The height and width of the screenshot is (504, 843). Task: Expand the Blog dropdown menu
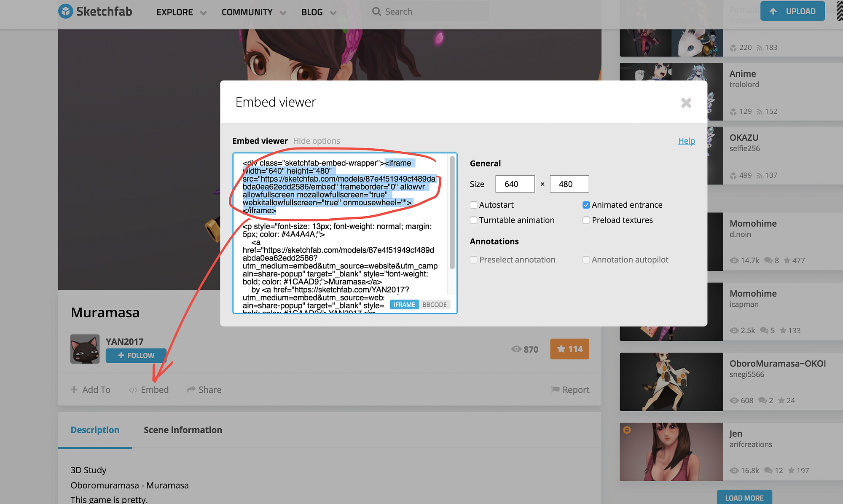point(333,13)
